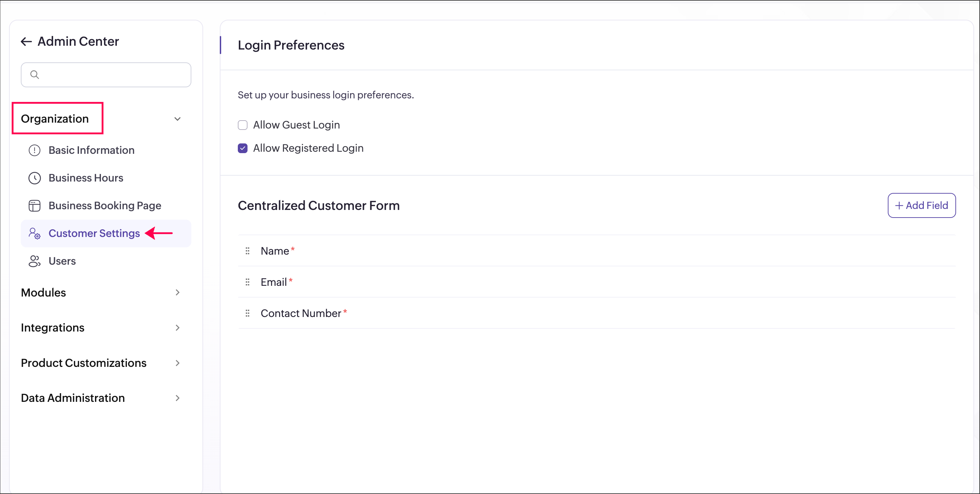The width and height of the screenshot is (980, 494).
Task: Uncheck the Allow Registered Login checkbox
Action: click(243, 148)
